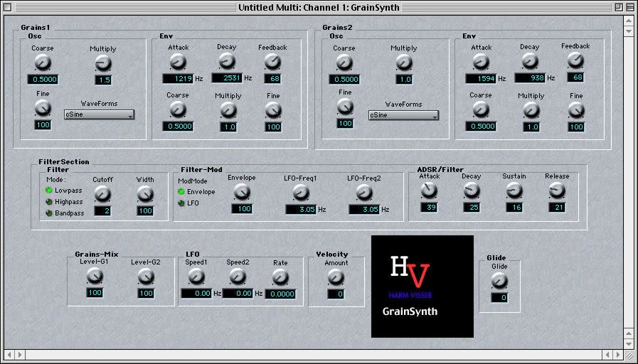Click the window collapse box in title bar

coord(630,7)
